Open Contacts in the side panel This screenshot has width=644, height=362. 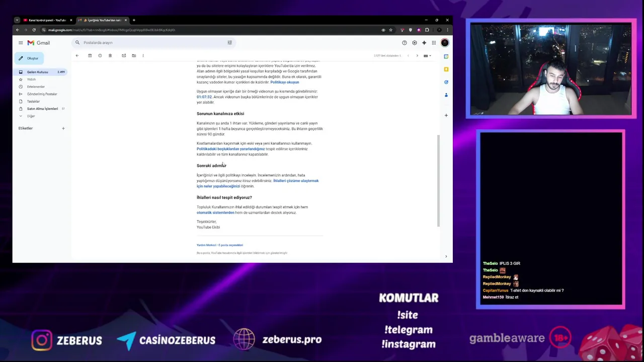point(446,95)
